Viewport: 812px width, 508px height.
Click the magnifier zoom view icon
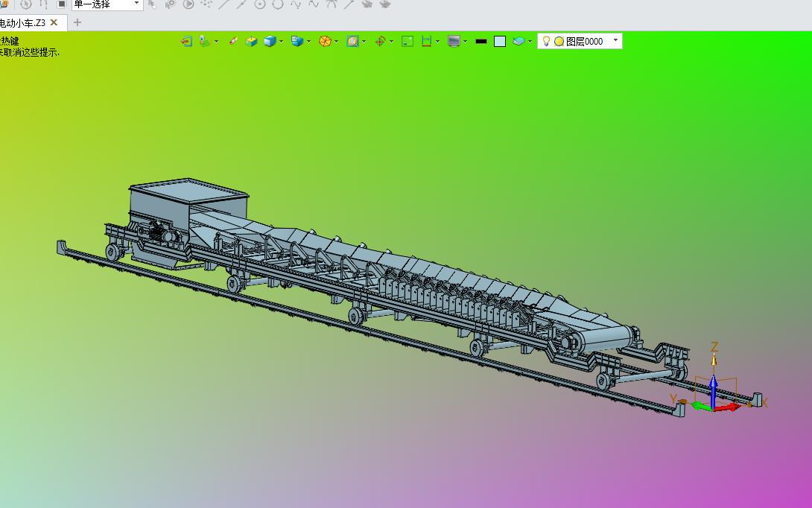click(352, 42)
